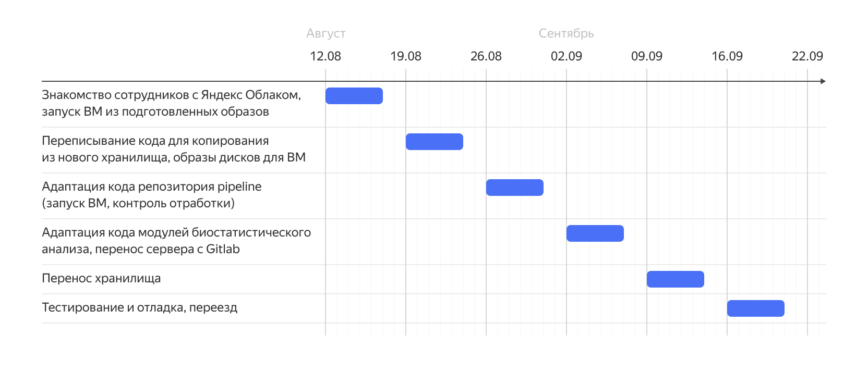The height and width of the screenshot is (373, 868).
Task: Select the биостатистического анализа task bar
Action: point(595,233)
